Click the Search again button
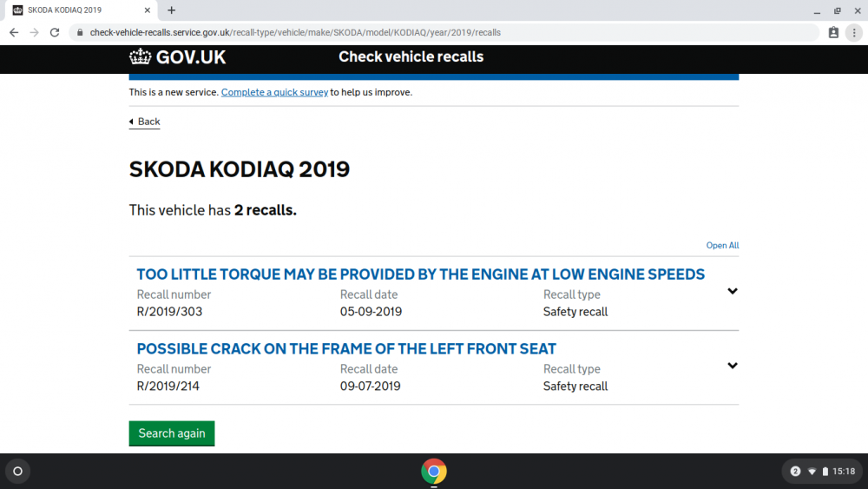The height and width of the screenshot is (489, 868). [172, 433]
